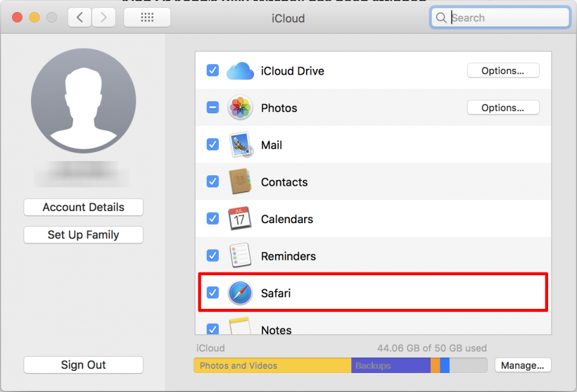577x392 pixels.
Task: Sign Out of iCloud
Action: (84, 365)
